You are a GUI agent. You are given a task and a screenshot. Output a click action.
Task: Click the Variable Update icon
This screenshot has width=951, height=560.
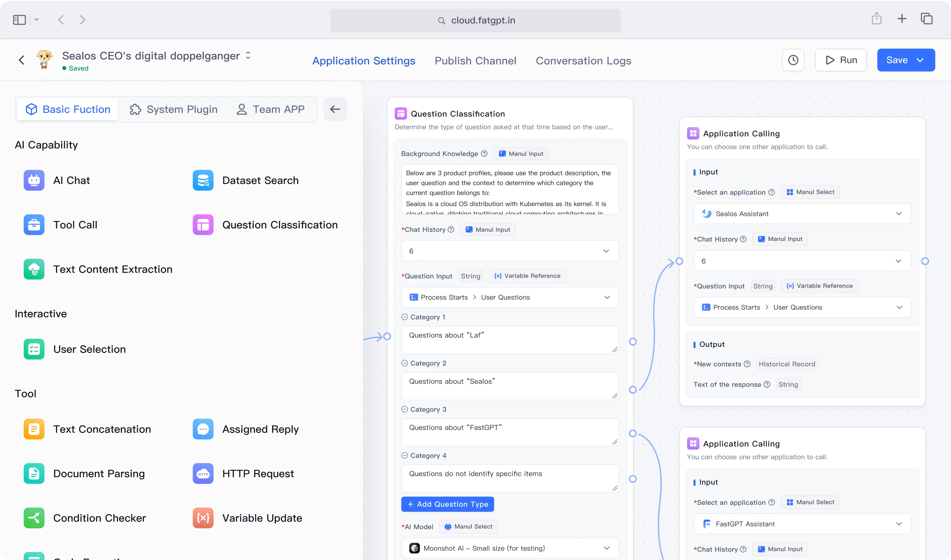203,518
